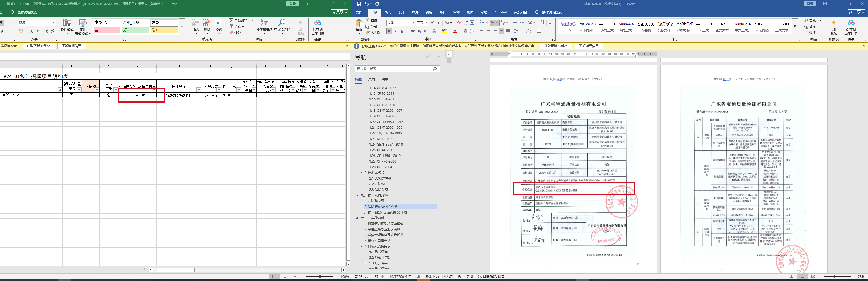The height and width of the screenshot is (281, 868).
Task: Collapse the 九、技术支持资料 heading in navigation
Action: 357,195
